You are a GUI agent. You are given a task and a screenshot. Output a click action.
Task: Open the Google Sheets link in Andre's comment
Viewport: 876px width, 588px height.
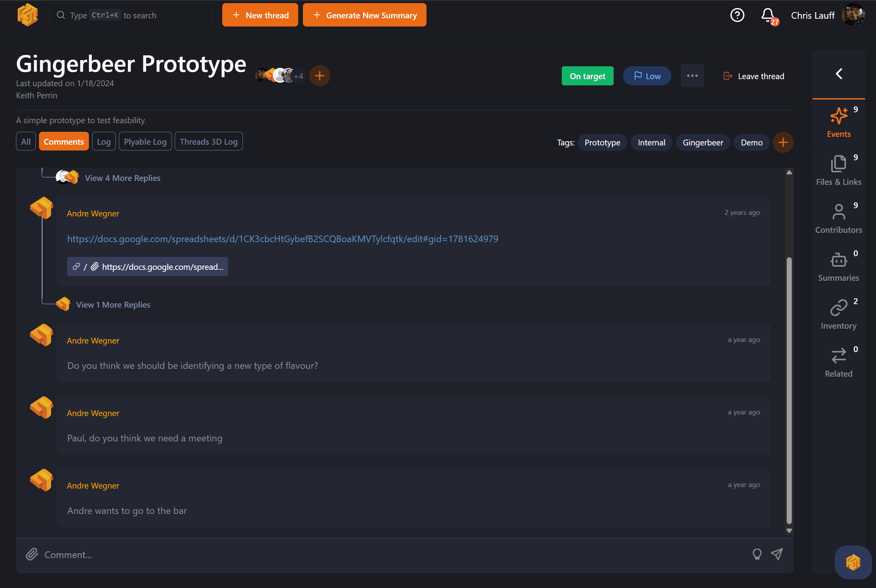(282, 239)
